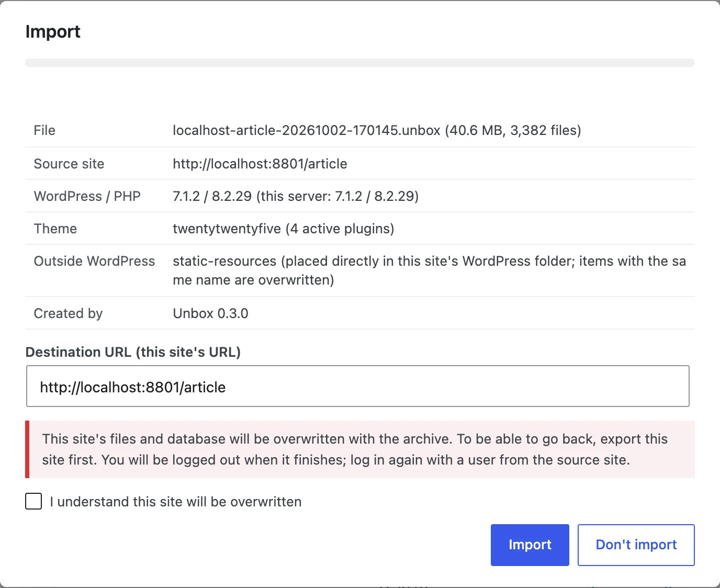
Task: Click the import progress bar
Action: tap(360, 63)
